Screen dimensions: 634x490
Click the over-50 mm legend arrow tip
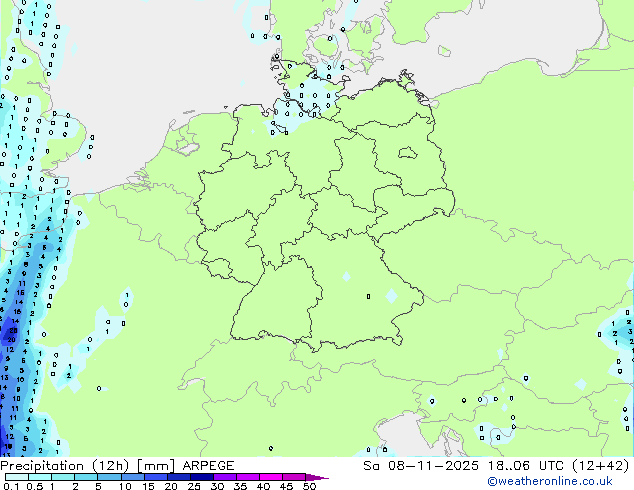coord(317,477)
